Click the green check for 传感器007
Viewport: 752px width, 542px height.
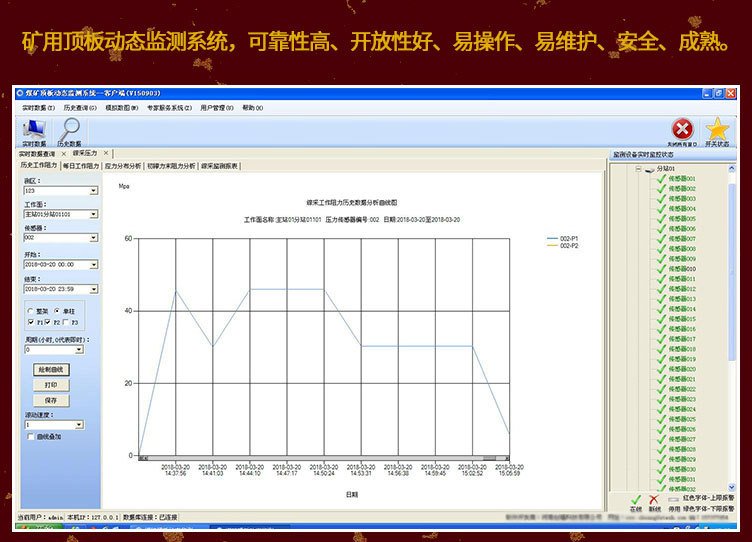[662, 238]
